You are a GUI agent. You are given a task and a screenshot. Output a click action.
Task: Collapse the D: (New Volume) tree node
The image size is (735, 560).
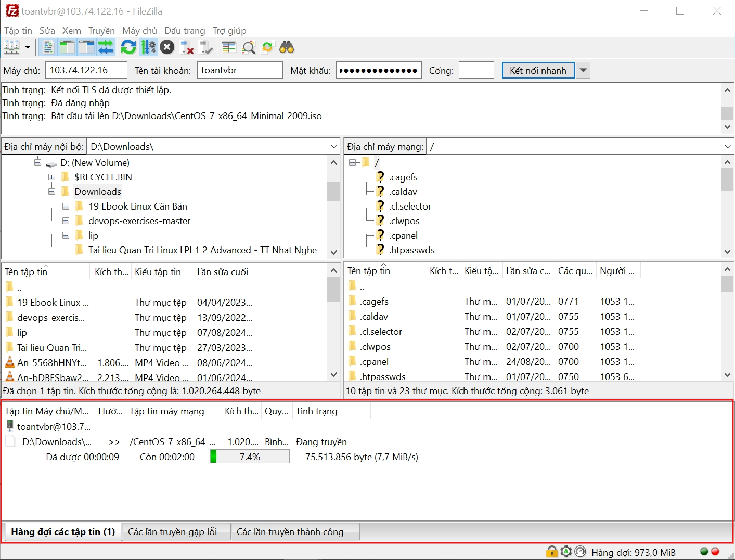[x=37, y=163]
